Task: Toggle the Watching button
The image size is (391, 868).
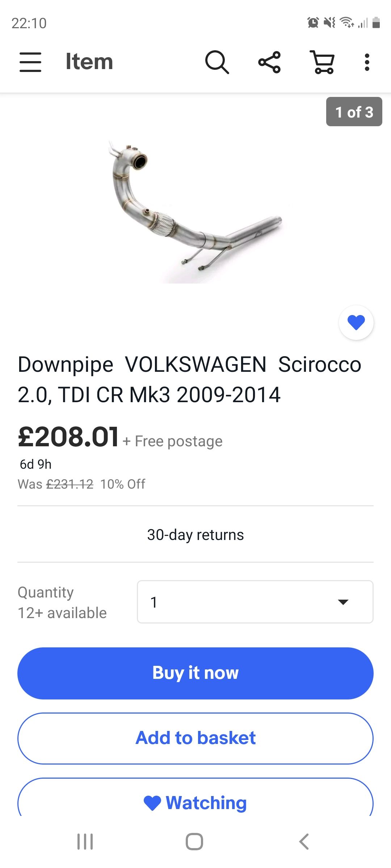Action: [195, 802]
